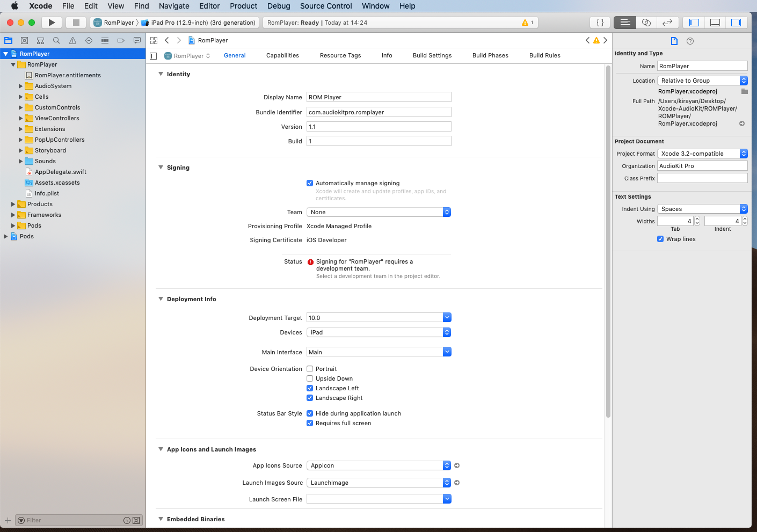The width and height of the screenshot is (757, 532).
Task: Select AppDelegate.swift in navigator
Action: coord(61,172)
